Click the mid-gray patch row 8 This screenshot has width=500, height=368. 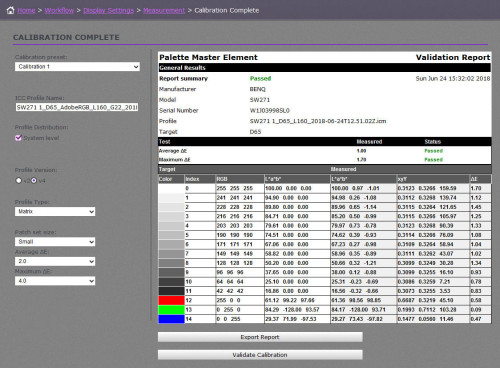click(x=171, y=263)
